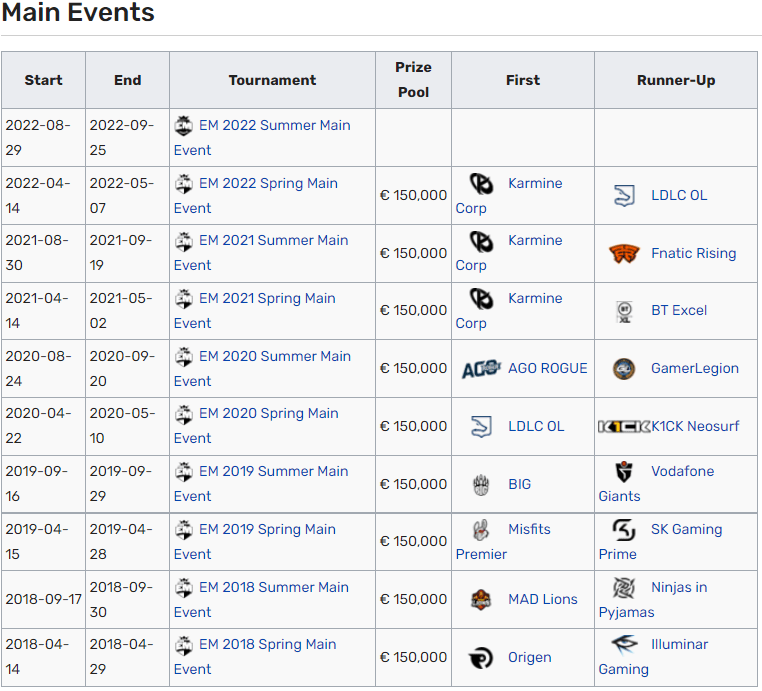
Task: Open EM 2018 Spring Main Event link
Action: coord(255,657)
